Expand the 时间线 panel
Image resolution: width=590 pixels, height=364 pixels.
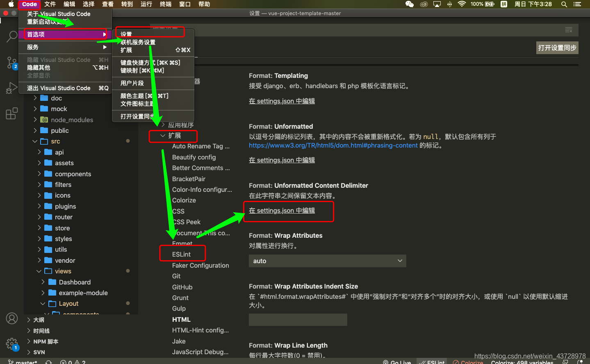point(29,331)
